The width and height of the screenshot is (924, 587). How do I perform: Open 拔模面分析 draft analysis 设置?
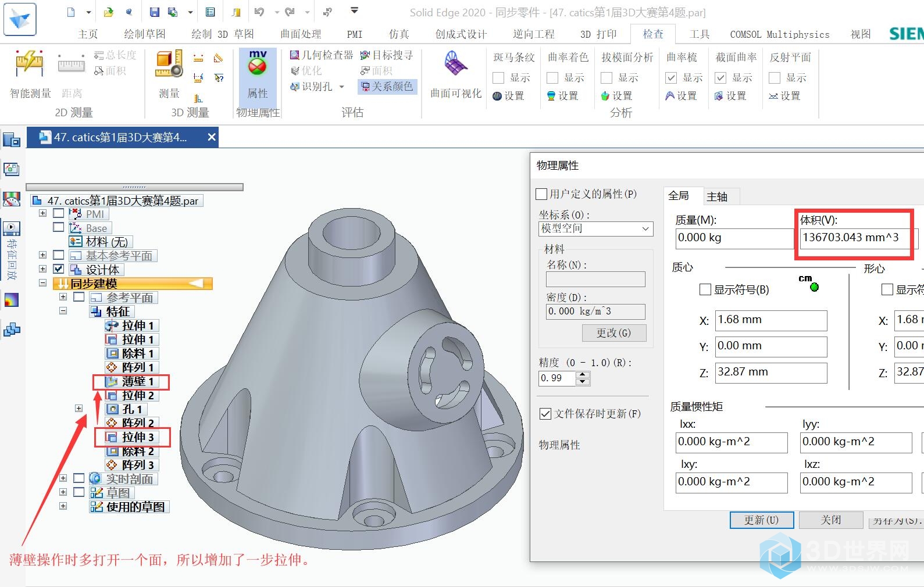pos(616,96)
